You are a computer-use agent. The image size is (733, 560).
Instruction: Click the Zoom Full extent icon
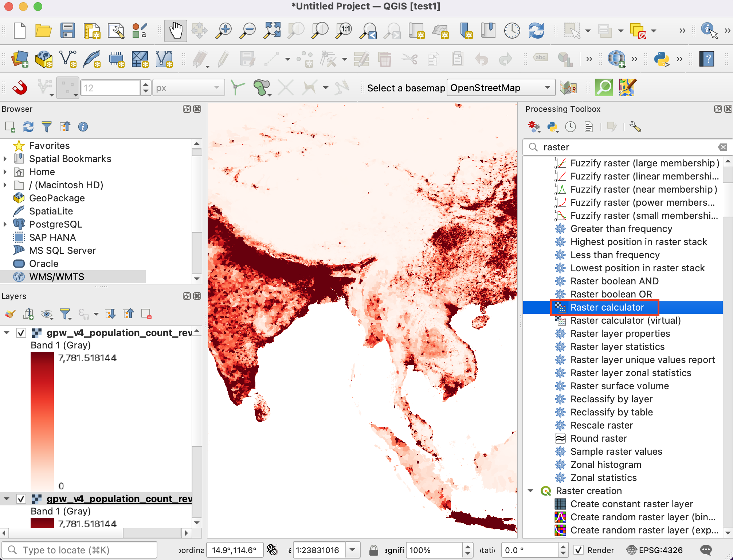272,31
